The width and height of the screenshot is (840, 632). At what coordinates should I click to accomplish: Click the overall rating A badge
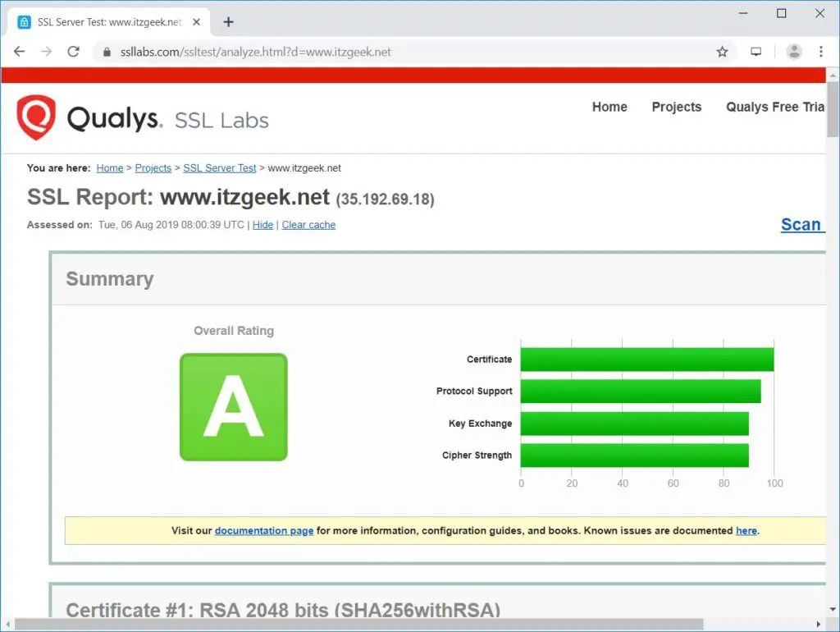tap(234, 407)
